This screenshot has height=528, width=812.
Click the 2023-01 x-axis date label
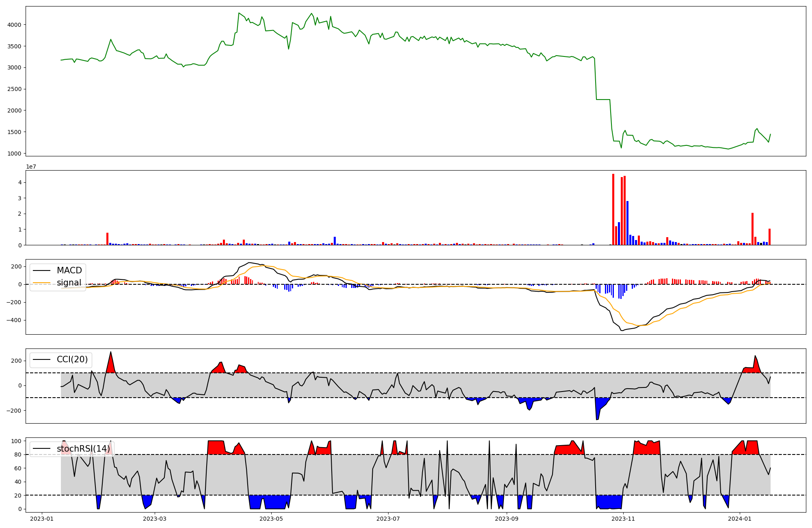(42, 519)
